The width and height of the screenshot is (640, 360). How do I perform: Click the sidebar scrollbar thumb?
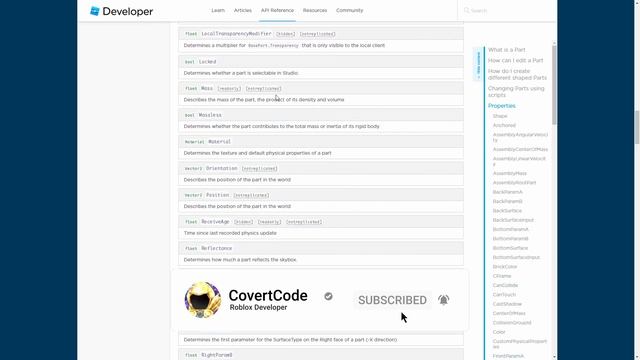[x=554, y=85]
